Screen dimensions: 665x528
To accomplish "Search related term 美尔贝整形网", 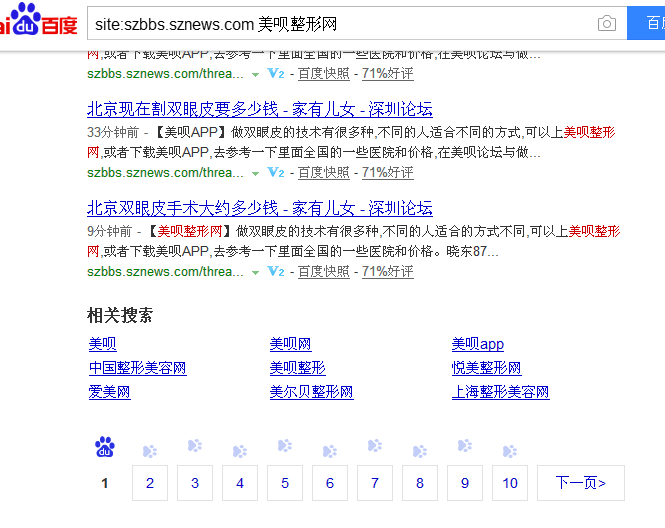I will click(312, 392).
